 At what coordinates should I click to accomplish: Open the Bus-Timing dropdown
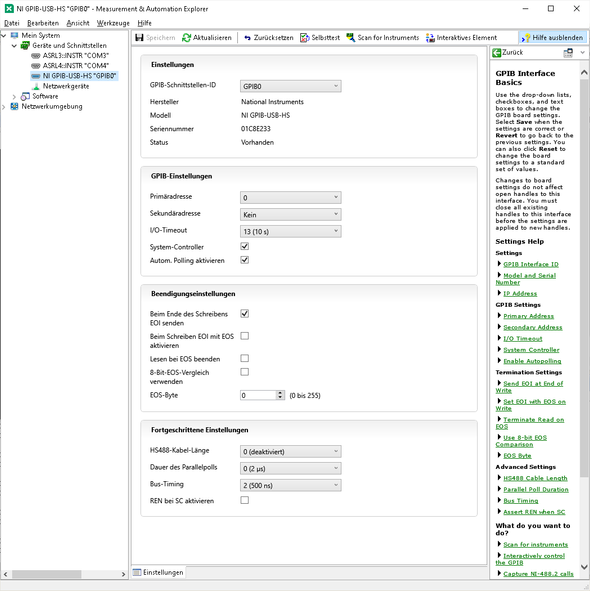pyautogui.click(x=291, y=485)
